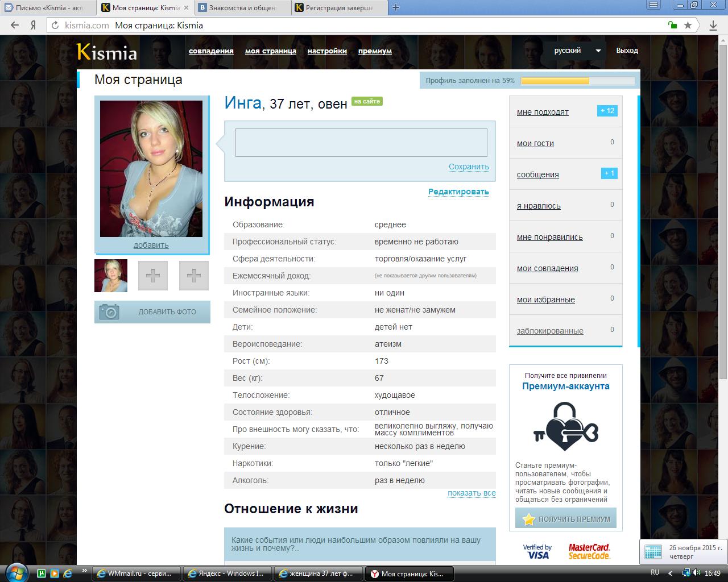Open 'сообщения' sidebar link

click(x=538, y=174)
